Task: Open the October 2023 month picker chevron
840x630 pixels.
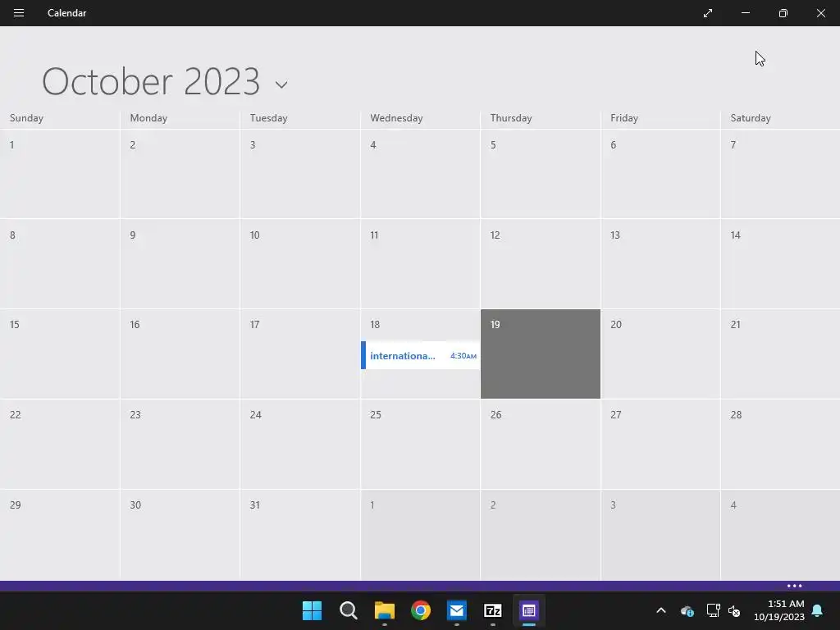Action: [281, 84]
